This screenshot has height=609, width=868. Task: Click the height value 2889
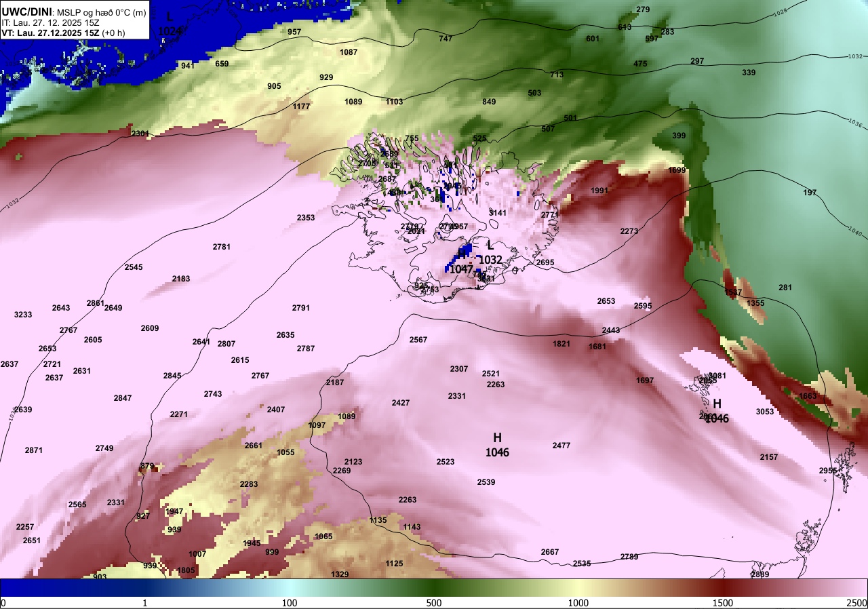[x=760, y=574]
